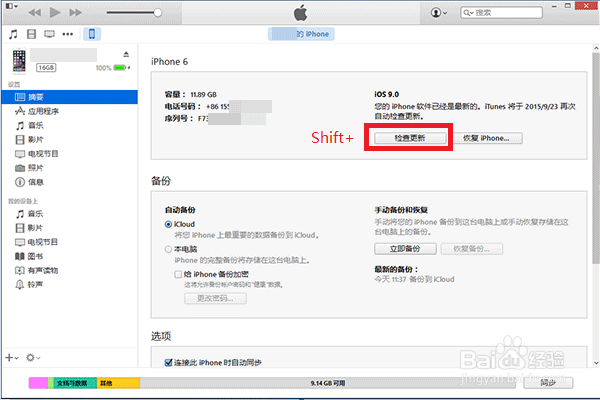Open the iTunes window menu dropdown
This screenshot has width=600, height=400.
11,6
